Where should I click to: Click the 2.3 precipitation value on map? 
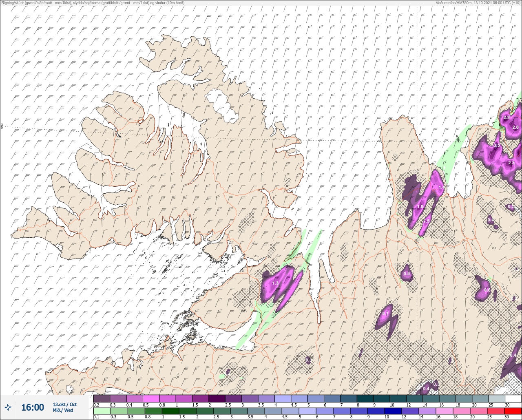click(x=511, y=163)
